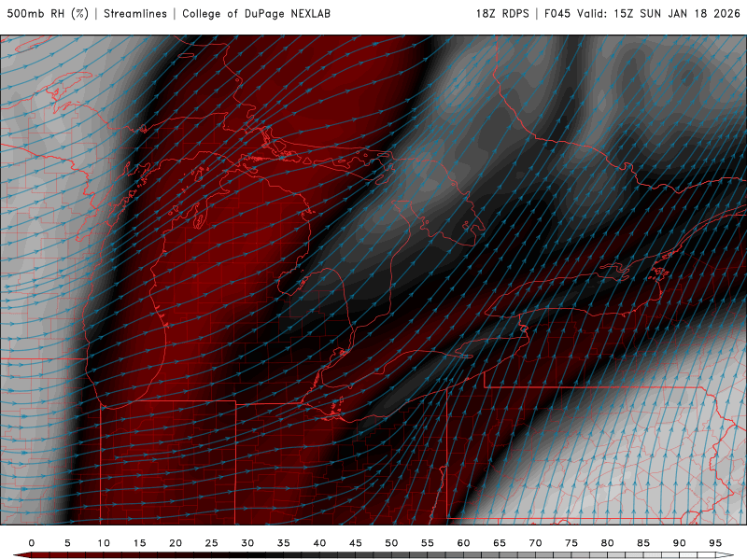This screenshot has width=747, height=560.
Task: Click the '500mb RH (%)' title text
Action: [48, 14]
